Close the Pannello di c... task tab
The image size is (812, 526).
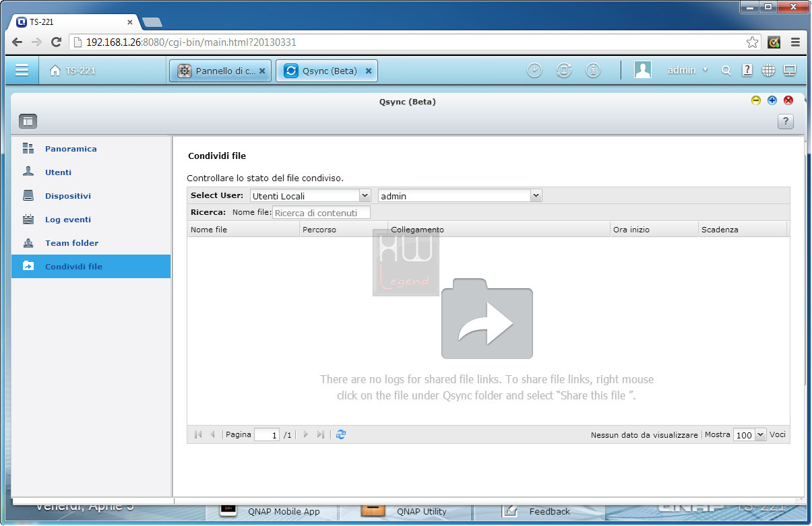coord(262,71)
